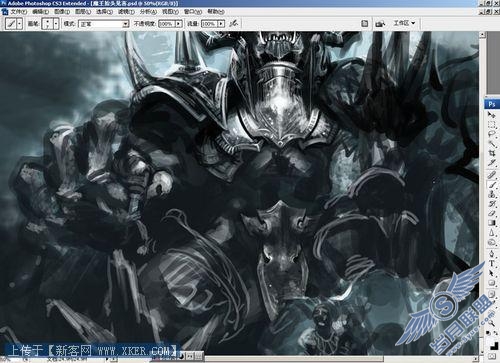Select the Eraser tool
The width and height of the screenshot is (500, 363).
click(x=492, y=213)
